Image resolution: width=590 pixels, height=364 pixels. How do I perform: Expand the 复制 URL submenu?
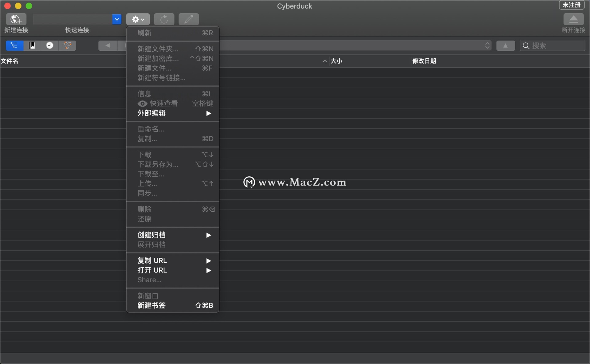(173, 260)
